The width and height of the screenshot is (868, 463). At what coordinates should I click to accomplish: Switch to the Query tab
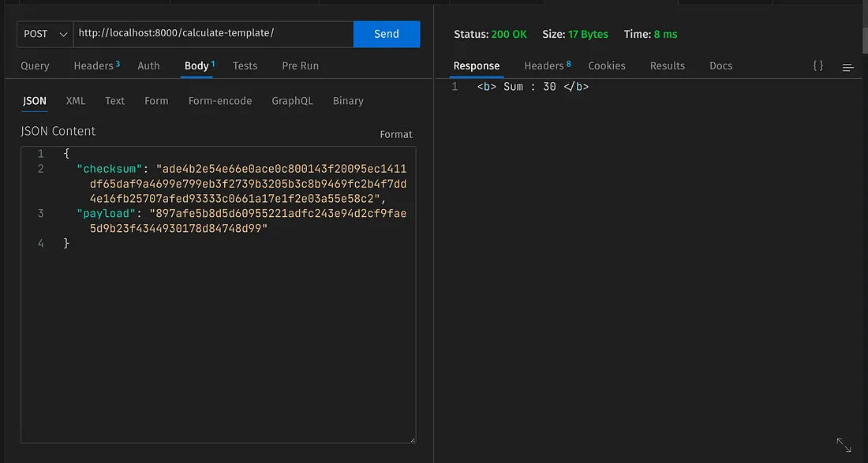(x=35, y=65)
